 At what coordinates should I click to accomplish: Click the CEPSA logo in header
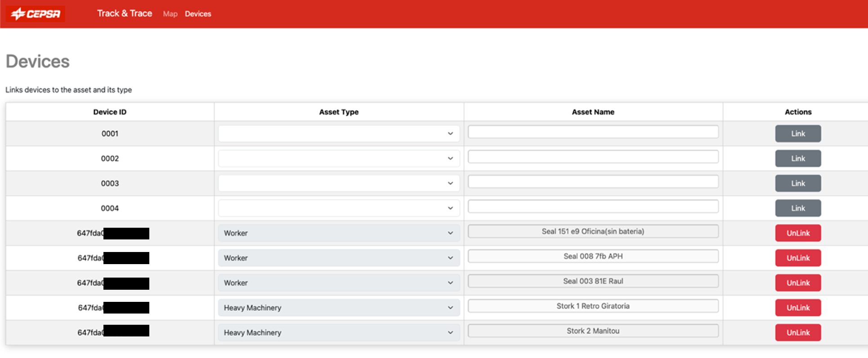click(x=36, y=14)
